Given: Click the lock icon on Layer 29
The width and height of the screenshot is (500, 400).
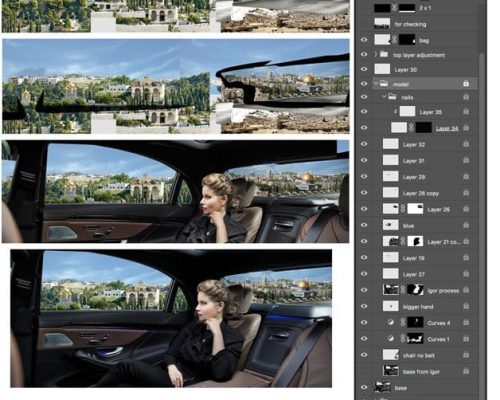Looking at the screenshot, I should [x=466, y=177].
